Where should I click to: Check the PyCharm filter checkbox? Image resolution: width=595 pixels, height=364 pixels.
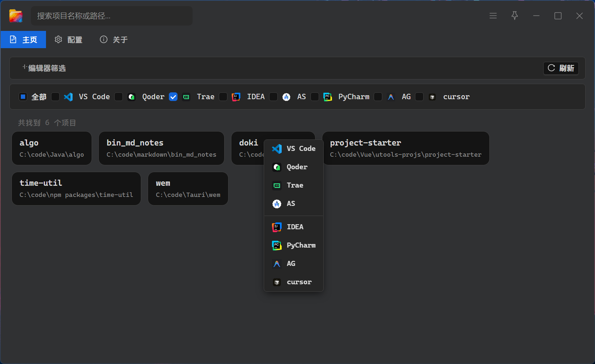[315, 97]
